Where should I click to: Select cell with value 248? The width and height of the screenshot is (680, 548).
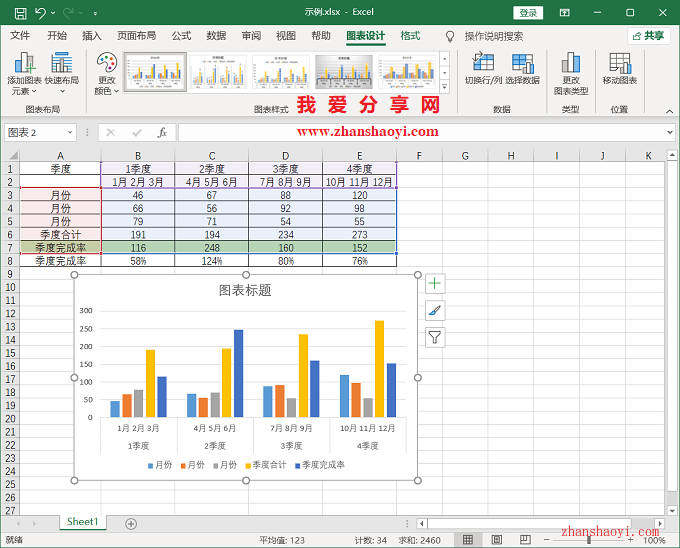click(212, 248)
